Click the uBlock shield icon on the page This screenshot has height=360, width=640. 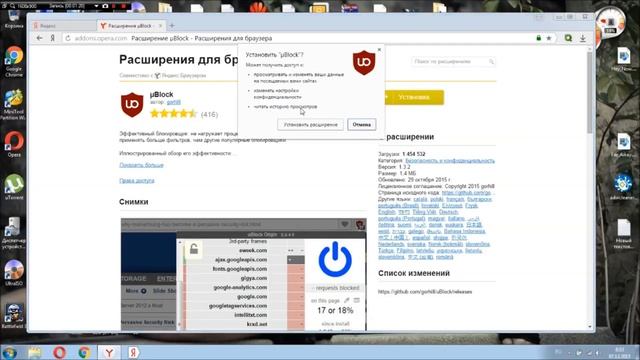point(132,104)
